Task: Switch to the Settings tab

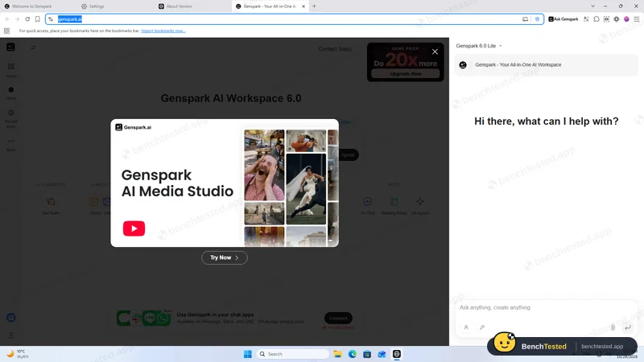Action: pyautogui.click(x=96, y=6)
